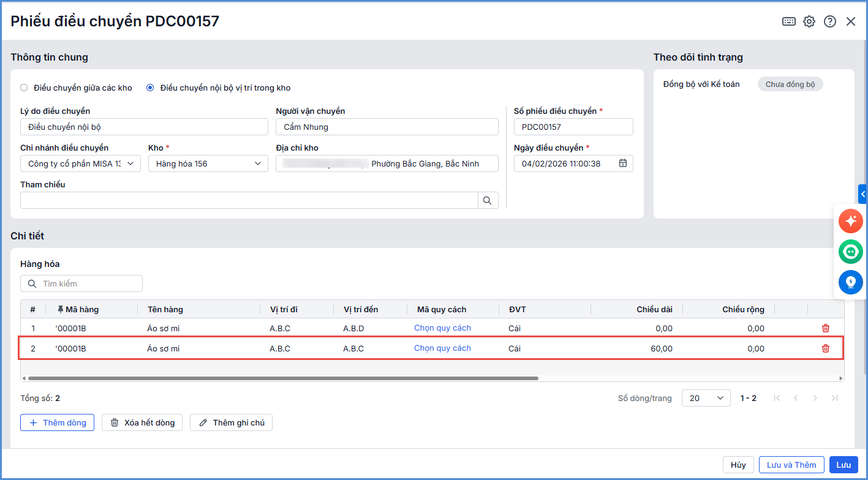Open the blue lightbulb tips icon
Image resolution: width=868 pixels, height=480 pixels.
851,282
